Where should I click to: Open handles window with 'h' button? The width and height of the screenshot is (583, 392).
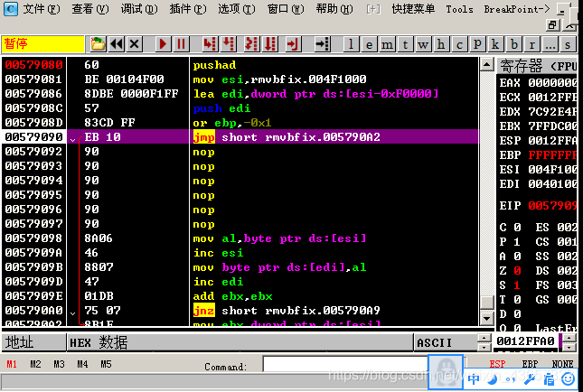click(441, 44)
